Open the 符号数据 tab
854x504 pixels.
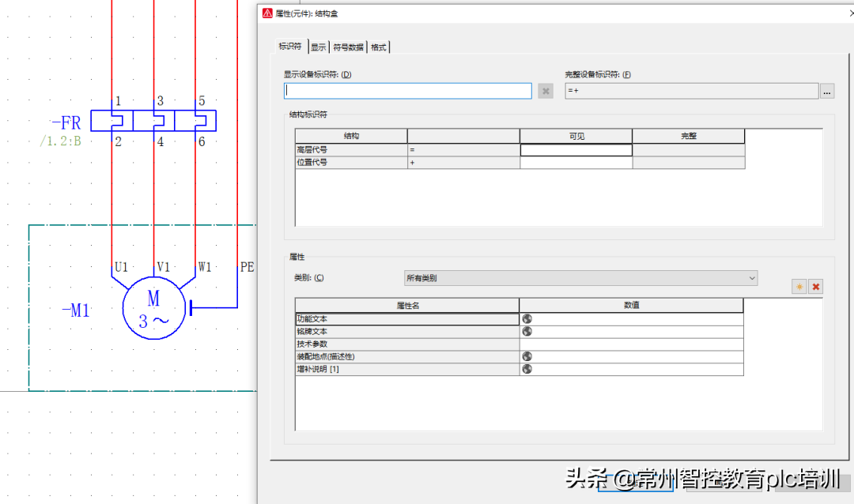point(348,47)
